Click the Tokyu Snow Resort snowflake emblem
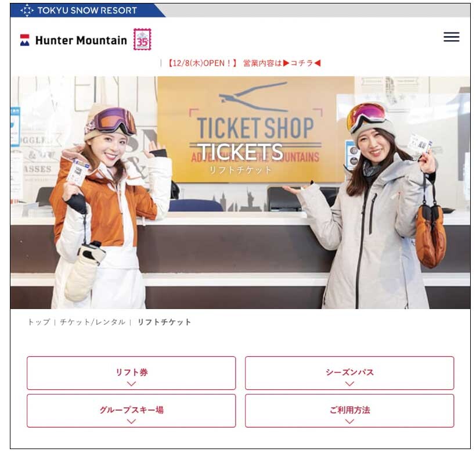Viewport: 476px width, 452px height. (27, 10)
